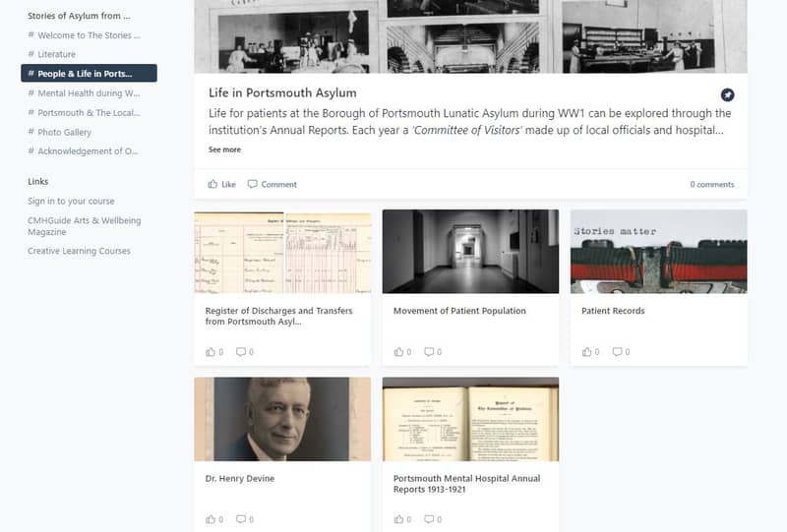Screen dimensions: 787x532
Task: Like the Life in Portsmouth Asylum post
Action: pyautogui.click(x=222, y=184)
